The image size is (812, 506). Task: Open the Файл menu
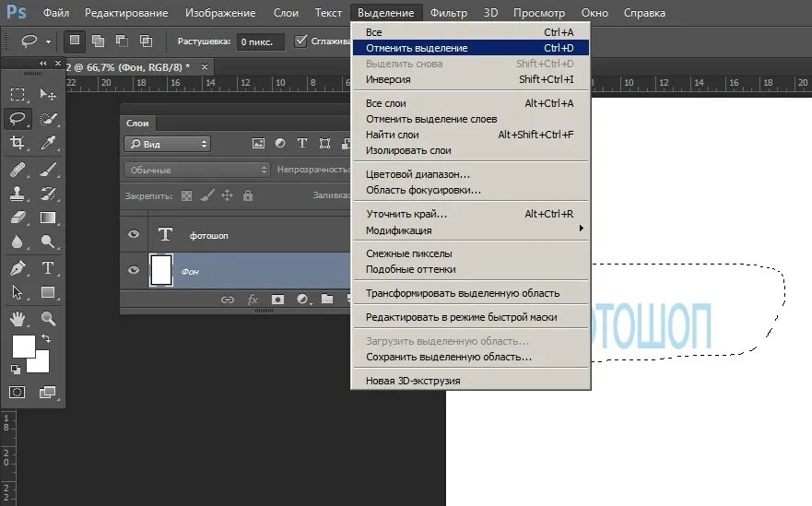tap(56, 13)
